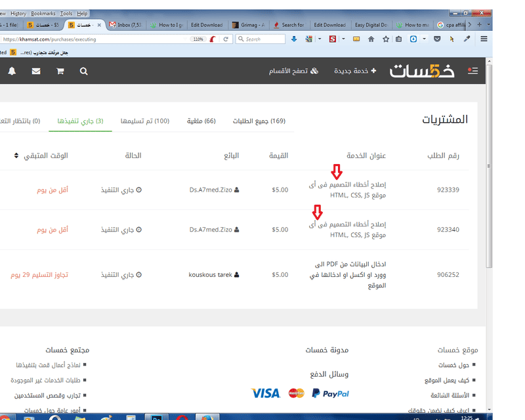Click order number 906252

pyautogui.click(x=448, y=275)
